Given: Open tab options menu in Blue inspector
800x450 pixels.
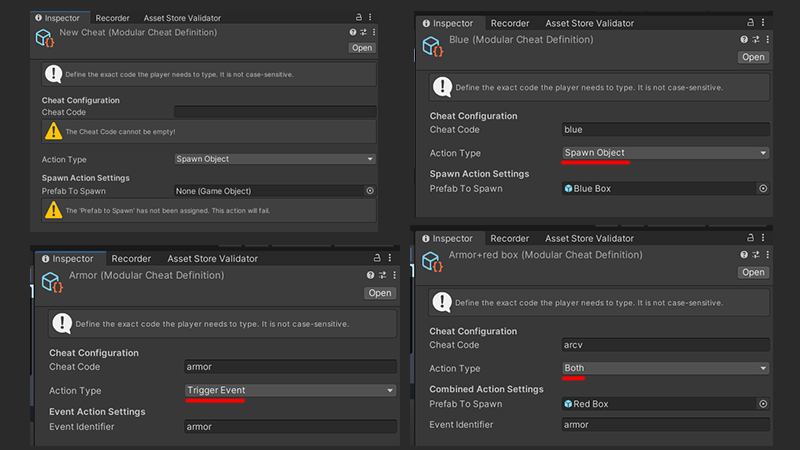Looking at the screenshot, I should click(763, 22).
